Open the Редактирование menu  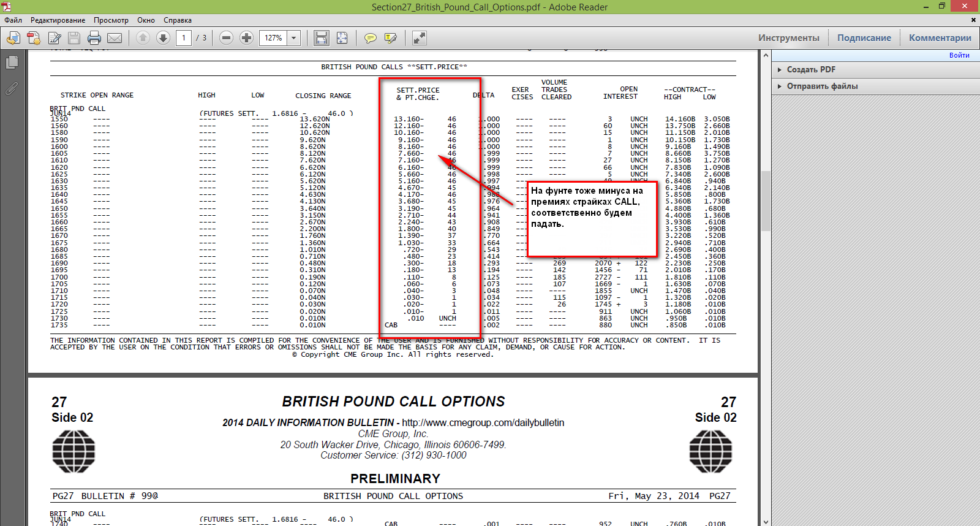[x=58, y=20]
